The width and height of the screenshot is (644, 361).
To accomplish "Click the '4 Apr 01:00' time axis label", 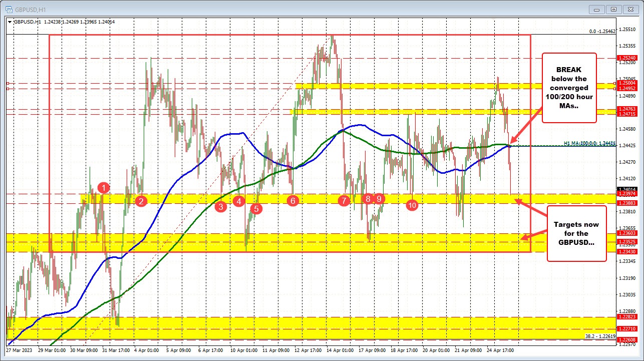I will (x=146, y=350).
